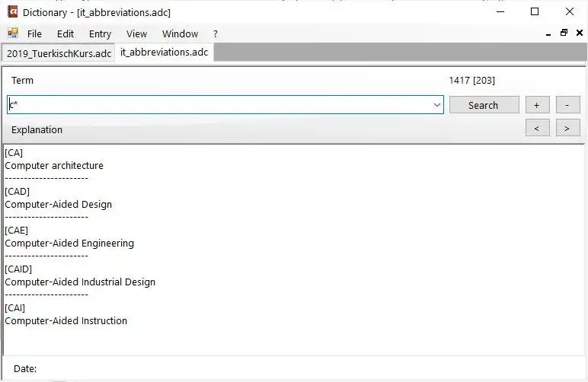The height and width of the screenshot is (382, 588).
Task: Open the View menu
Action: tap(136, 33)
